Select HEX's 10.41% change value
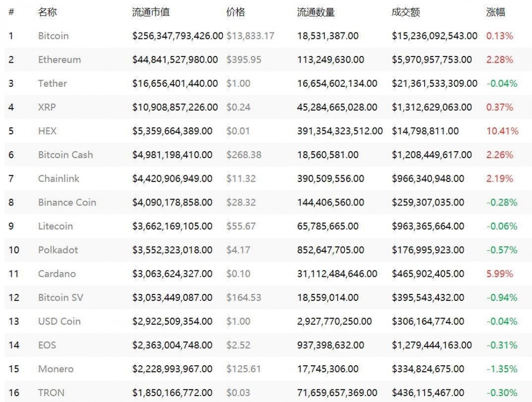 [502, 131]
